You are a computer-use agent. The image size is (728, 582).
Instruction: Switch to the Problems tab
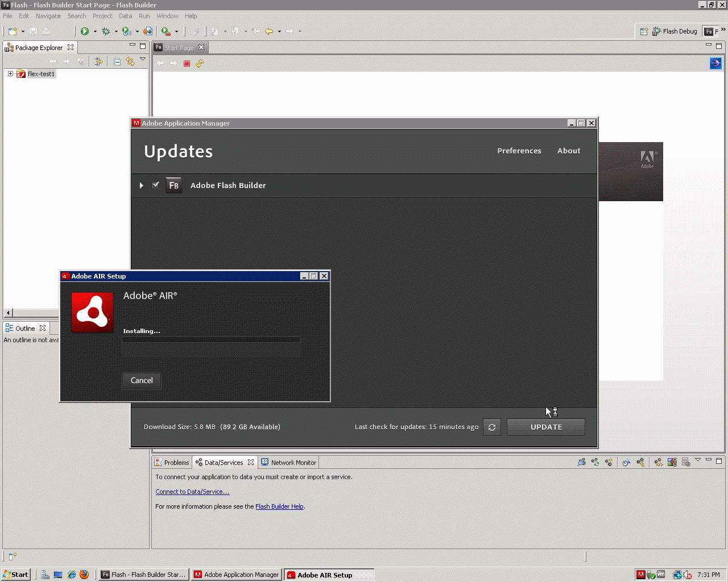click(x=172, y=463)
